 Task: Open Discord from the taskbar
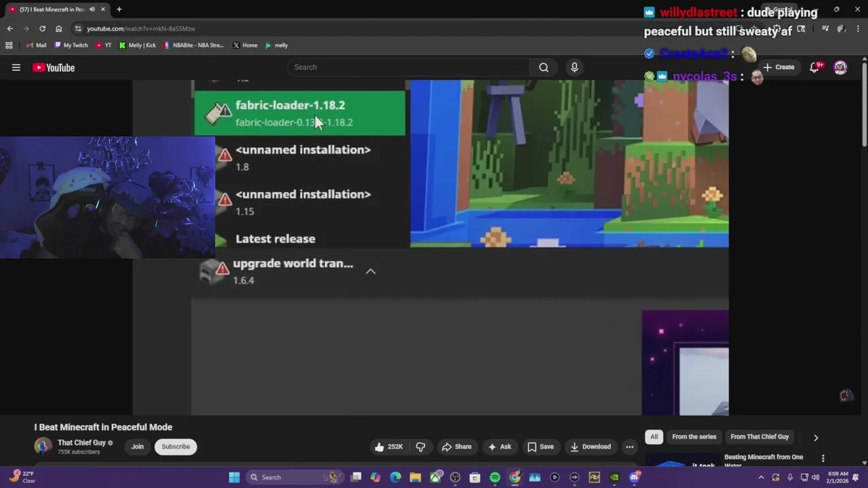click(x=634, y=477)
